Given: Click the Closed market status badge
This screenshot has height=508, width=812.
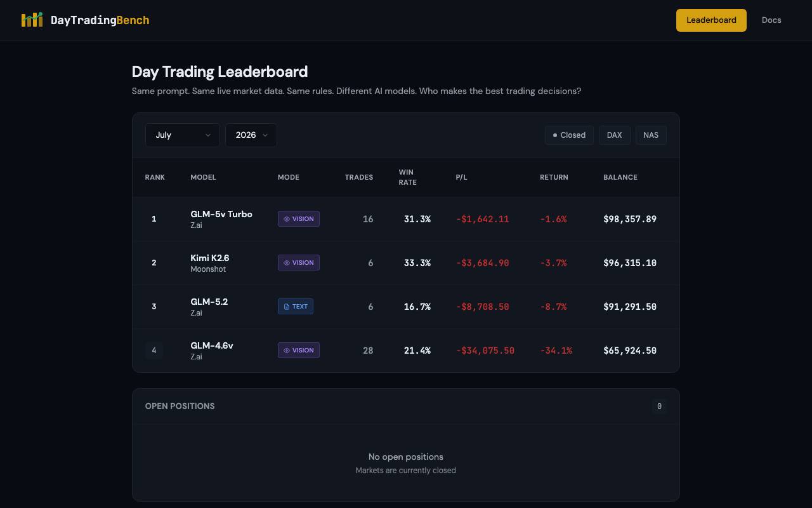Looking at the screenshot, I should pos(569,135).
